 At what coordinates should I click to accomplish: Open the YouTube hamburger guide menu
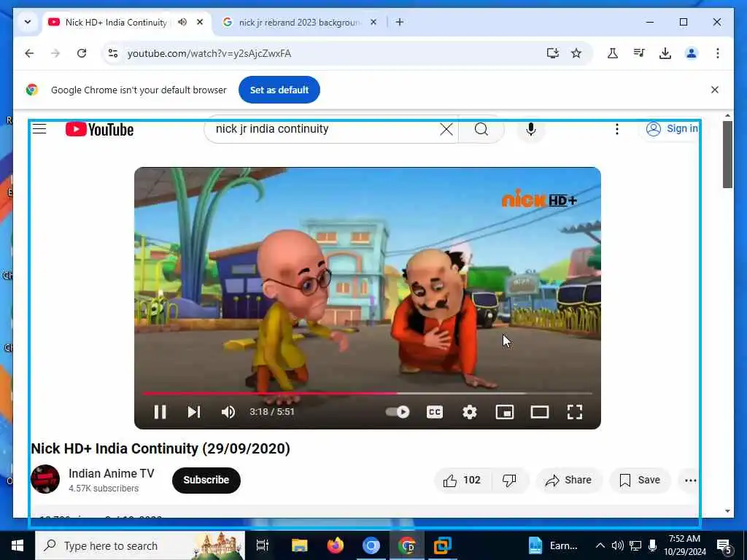(39, 129)
